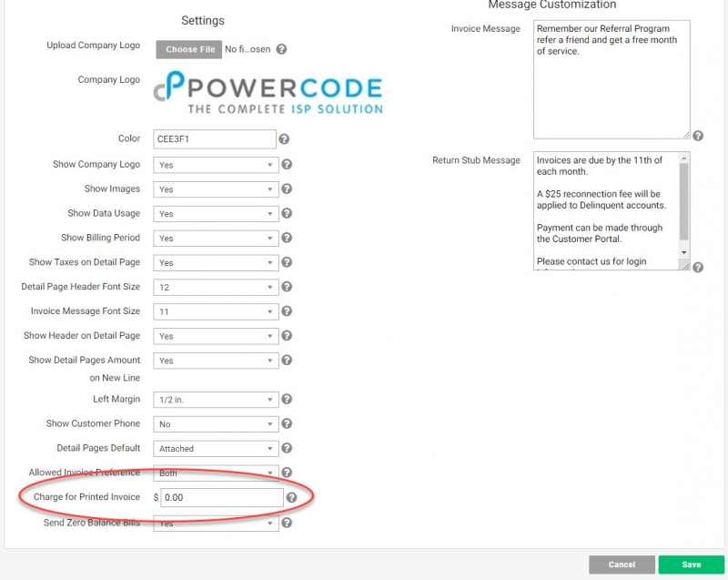Select the Settings section heading
This screenshot has height=580, width=728.
pyautogui.click(x=202, y=20)
